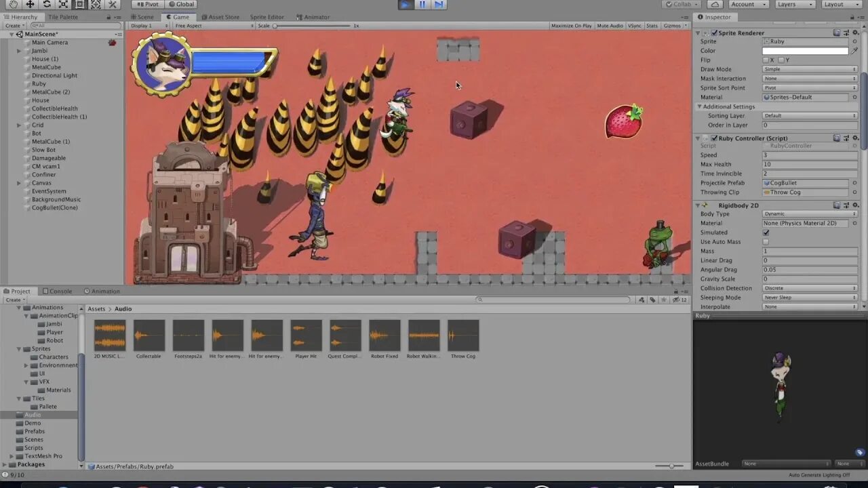Click the Gizmos button
The image size is (868, 488).
pos(673,26)
